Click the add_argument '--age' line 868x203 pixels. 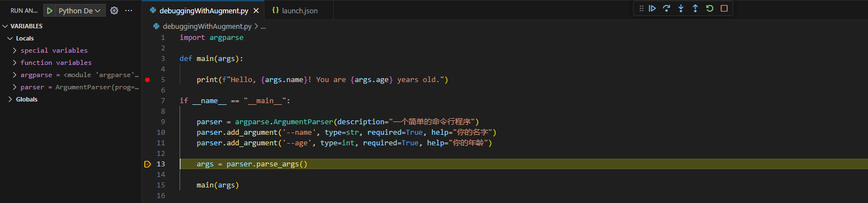[344, 143]
